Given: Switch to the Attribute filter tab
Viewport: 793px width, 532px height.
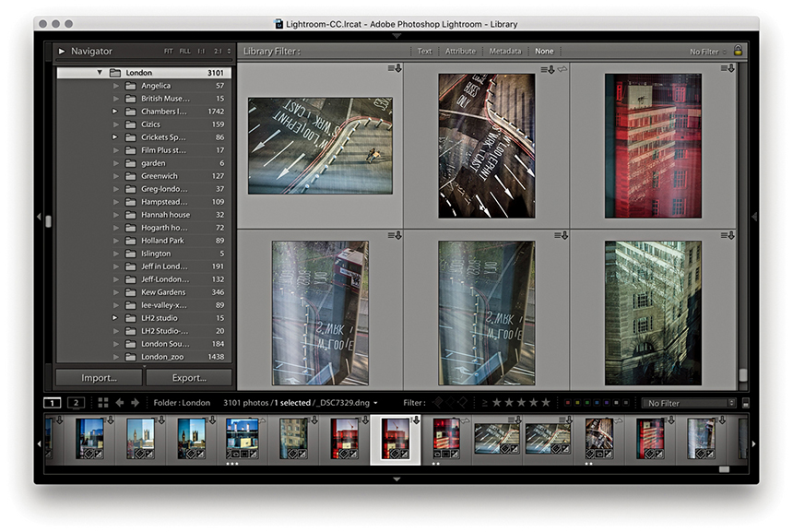Looking at the screenshot, I should (460, 52).
